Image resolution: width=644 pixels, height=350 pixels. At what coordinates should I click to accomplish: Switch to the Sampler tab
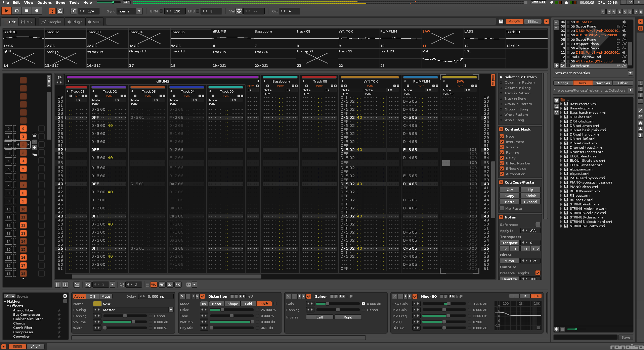point(51,22)
